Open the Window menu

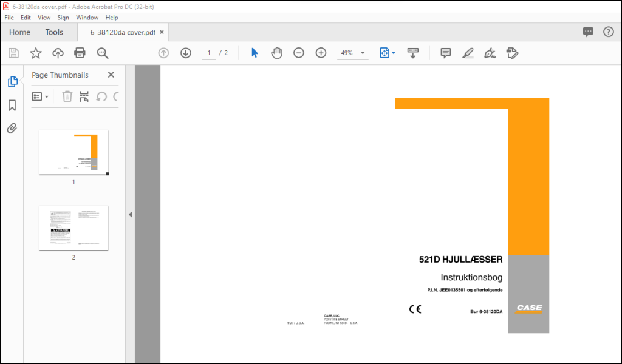pyautogui.click(x=87, y=18)
